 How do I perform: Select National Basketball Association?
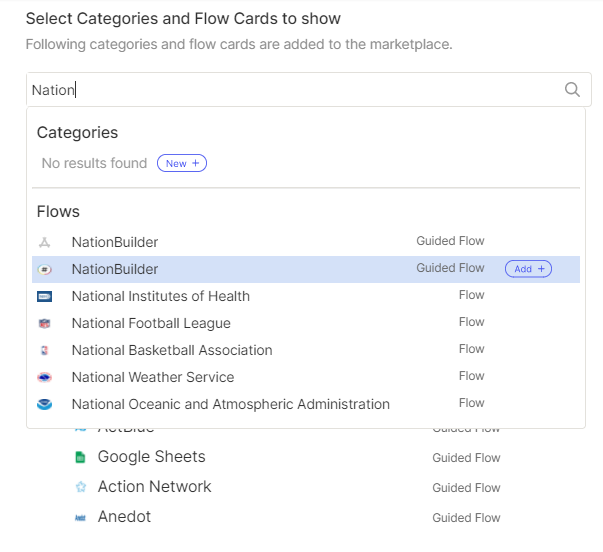click(x=172, y=350)
